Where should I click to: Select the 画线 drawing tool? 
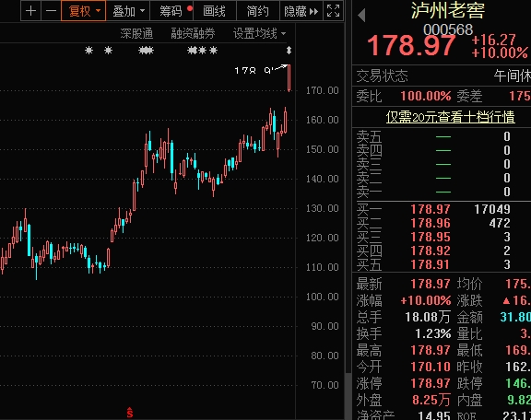pos(215,11)
